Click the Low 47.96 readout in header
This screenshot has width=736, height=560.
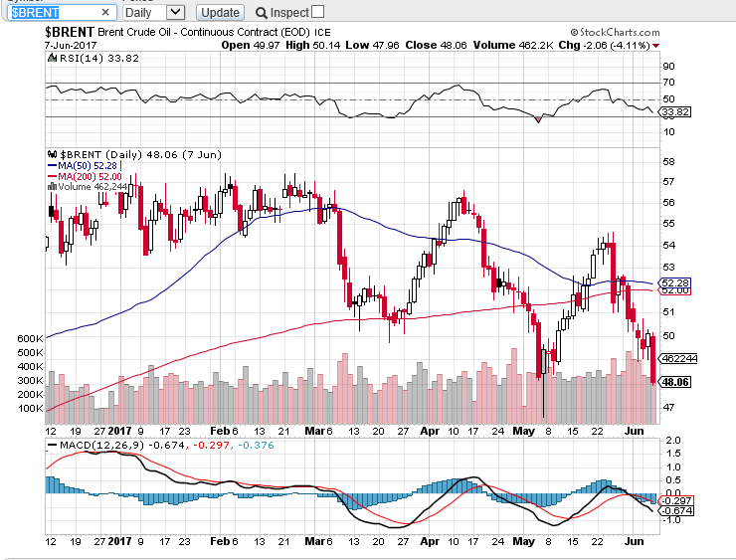click(x=372, y=45)
